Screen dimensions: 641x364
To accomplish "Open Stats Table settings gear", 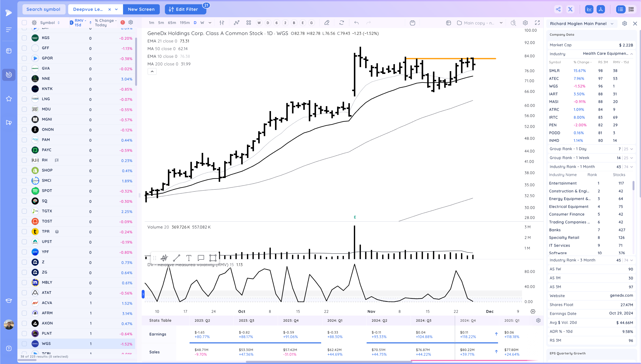I will pos(538,320).
